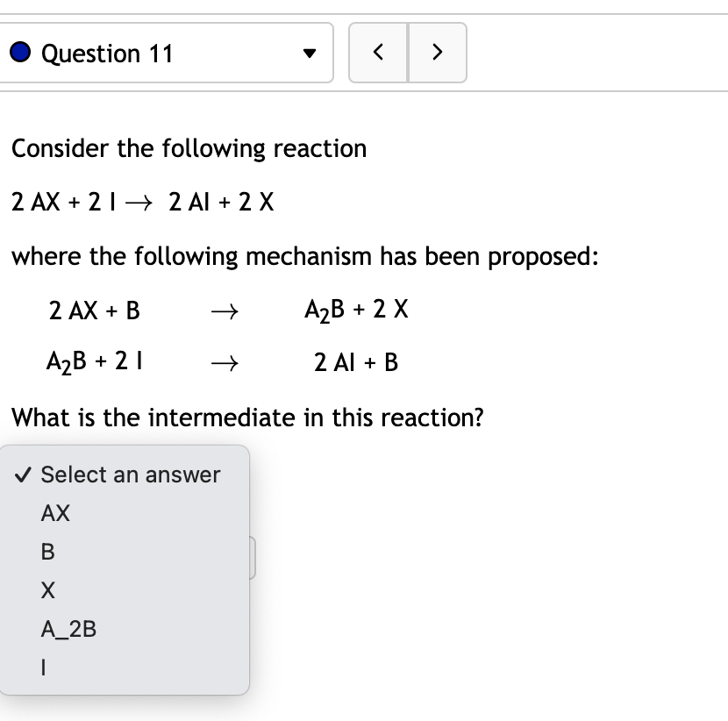Click the right chevron arrow icon
Screen dimensions: 728x721
pyautogui.click(x=437, y=53)
